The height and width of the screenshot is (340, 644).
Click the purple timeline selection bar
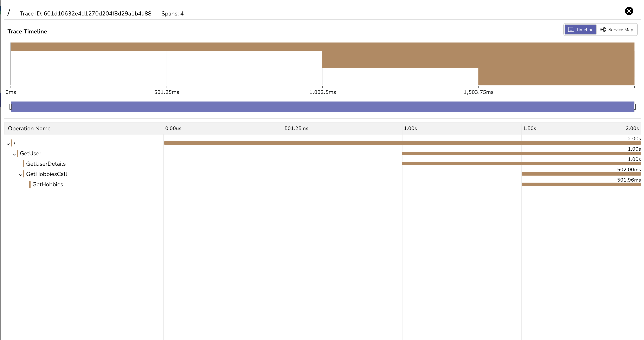(322, 106)
